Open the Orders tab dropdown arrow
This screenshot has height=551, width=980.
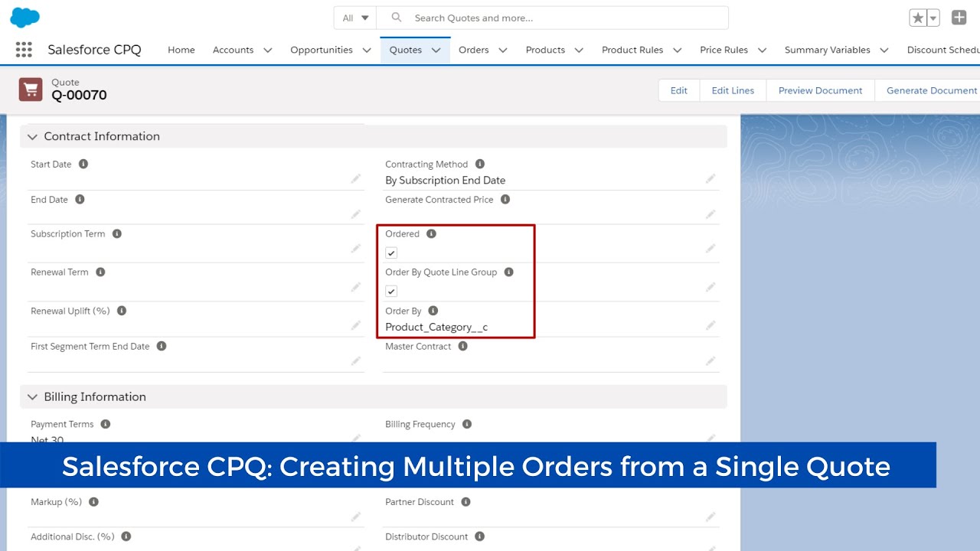pos(503,50)
